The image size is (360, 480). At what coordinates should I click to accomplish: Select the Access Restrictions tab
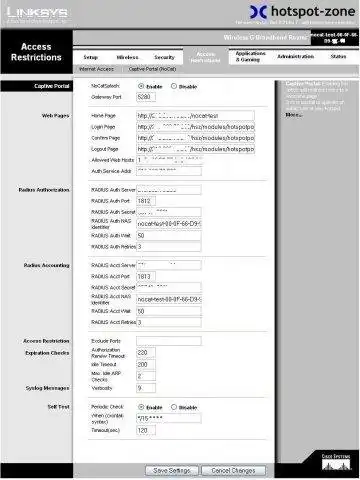click(205, 57)
